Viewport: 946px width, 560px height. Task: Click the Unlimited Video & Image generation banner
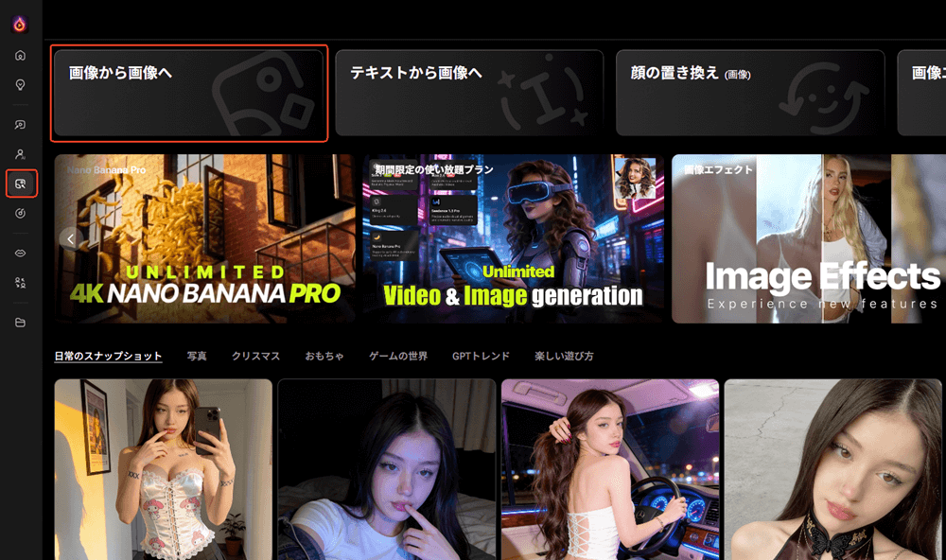pos(513,238)
